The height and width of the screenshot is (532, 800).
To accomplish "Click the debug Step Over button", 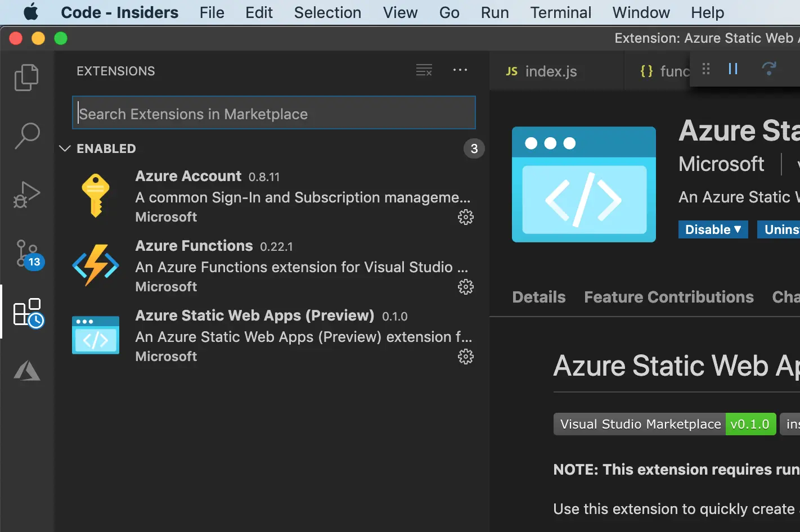I will tap(768, 69).
